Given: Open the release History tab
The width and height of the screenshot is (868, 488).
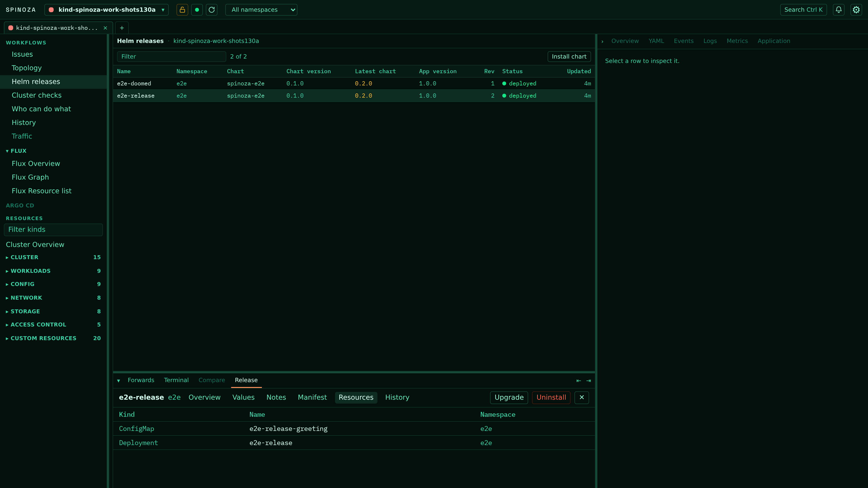Looking at the screenshot, I should [x=397, y=398].
